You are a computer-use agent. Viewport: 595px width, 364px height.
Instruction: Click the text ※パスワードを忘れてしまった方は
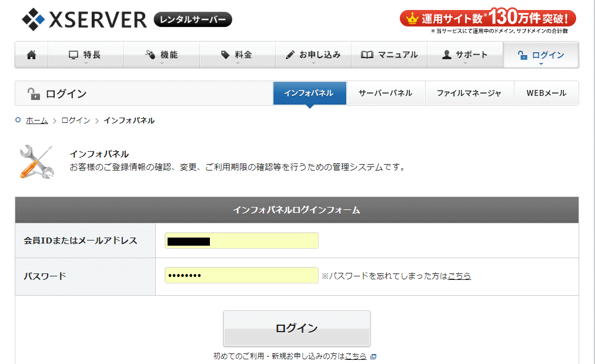tap(385, 276)
